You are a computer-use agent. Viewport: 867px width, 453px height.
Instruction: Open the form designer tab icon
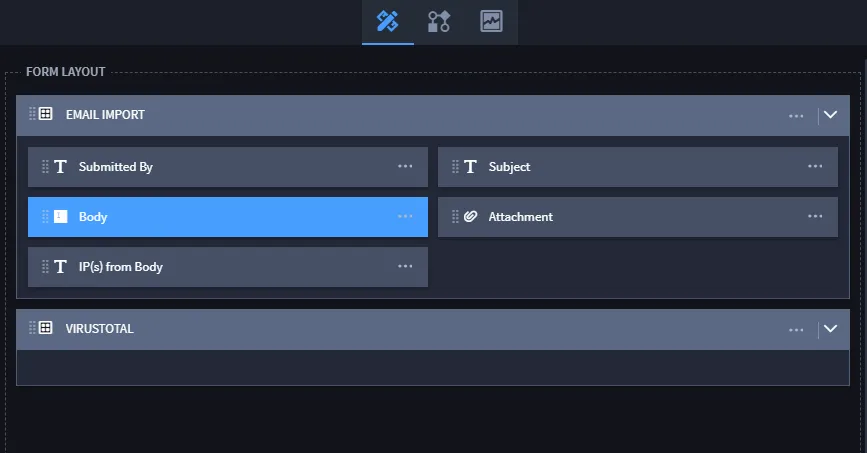click(388, 22)
